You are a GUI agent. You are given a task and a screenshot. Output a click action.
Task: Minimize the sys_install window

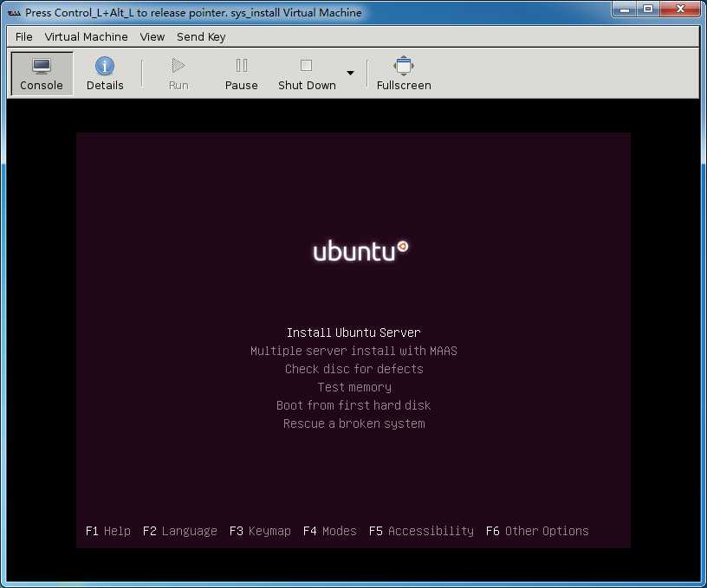click(625, 9)
